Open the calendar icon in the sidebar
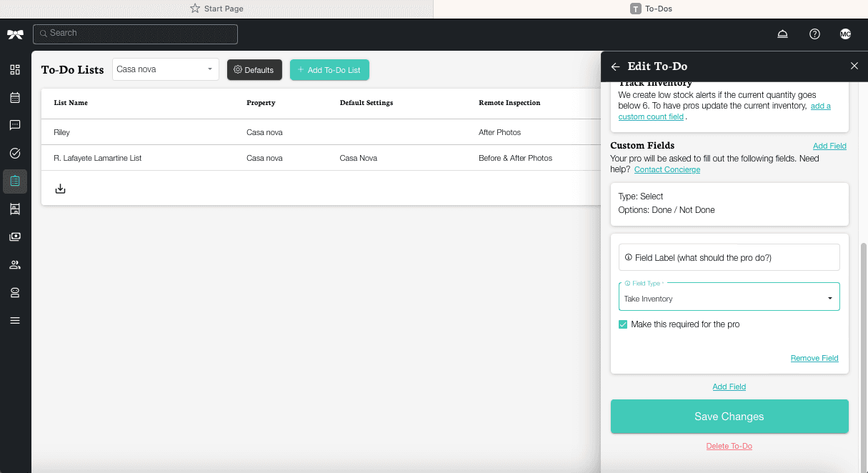The image size is (868, 473). pos(15,97)
